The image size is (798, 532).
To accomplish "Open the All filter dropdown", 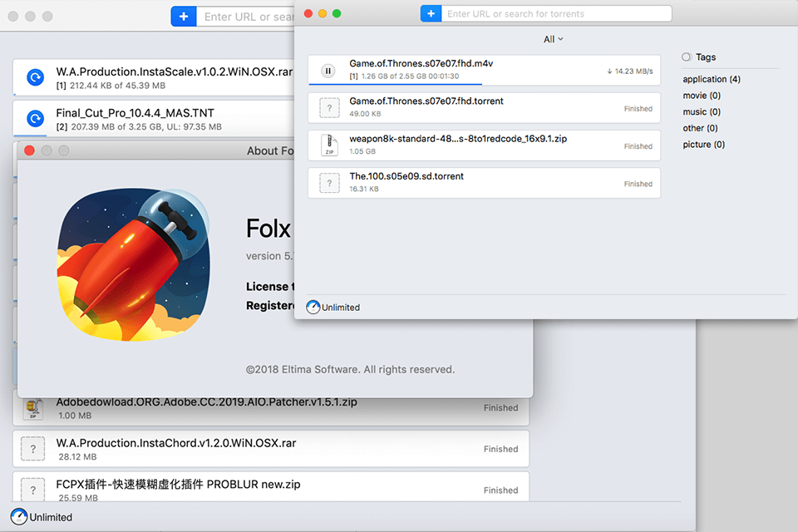I will click(x=554, y=39).
